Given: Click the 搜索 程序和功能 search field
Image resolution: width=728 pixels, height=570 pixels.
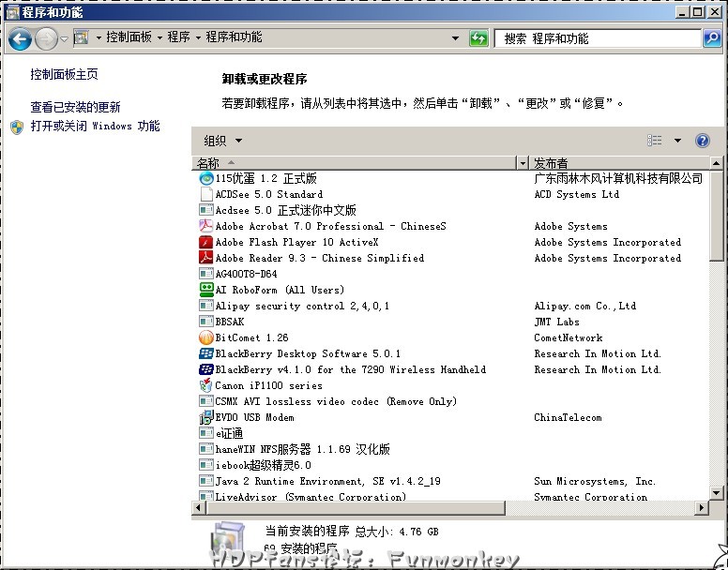Looking at the screenshot, I should point(598,38).
